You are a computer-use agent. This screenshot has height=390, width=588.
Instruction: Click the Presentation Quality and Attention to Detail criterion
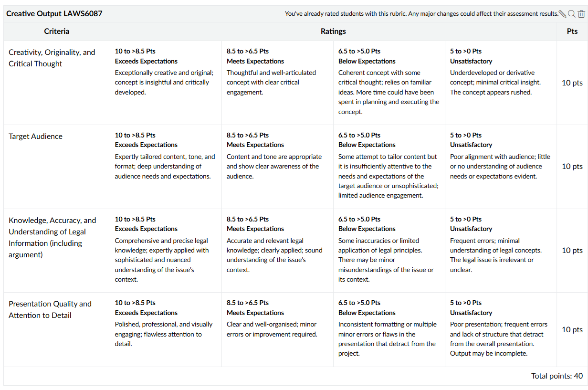(50, 309)
